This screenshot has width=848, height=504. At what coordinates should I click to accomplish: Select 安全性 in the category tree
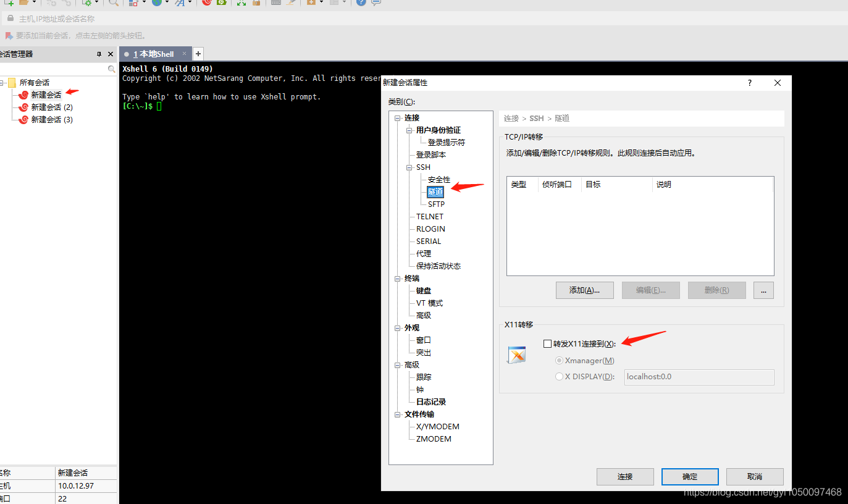[439, 179]
